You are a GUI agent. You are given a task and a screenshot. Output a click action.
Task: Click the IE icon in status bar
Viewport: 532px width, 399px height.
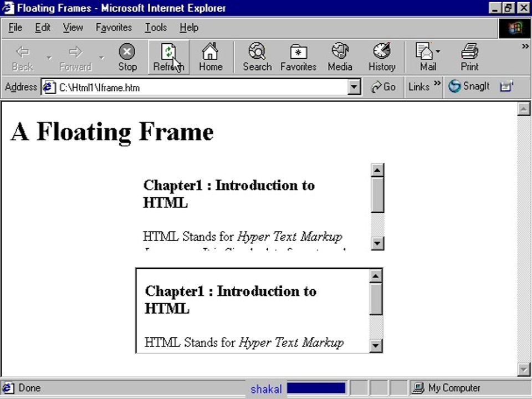[7, 388]
